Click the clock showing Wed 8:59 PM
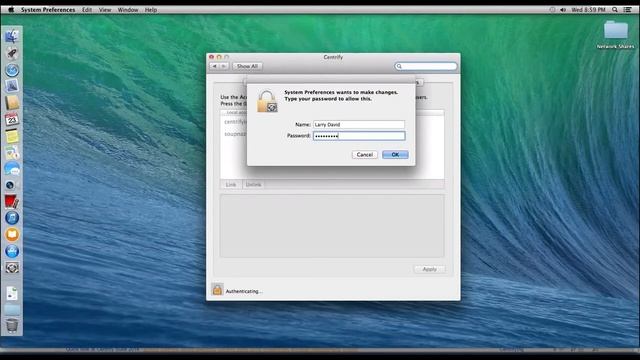Screen dimensions: 640x360 coord(588,9)
